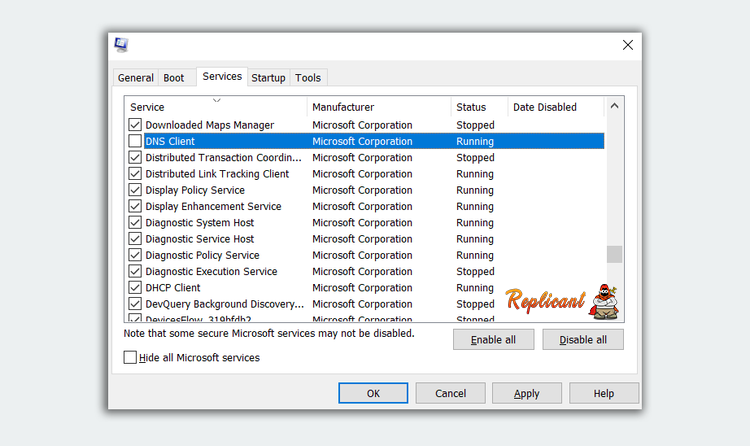Select Diagnostic Service Host name

(x=199, y=239)
